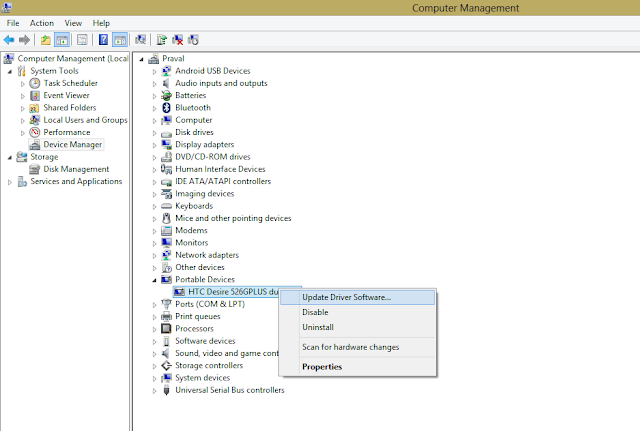Select the Monitors category
This screenshot has width=640, height=431.
coord(191,242)
